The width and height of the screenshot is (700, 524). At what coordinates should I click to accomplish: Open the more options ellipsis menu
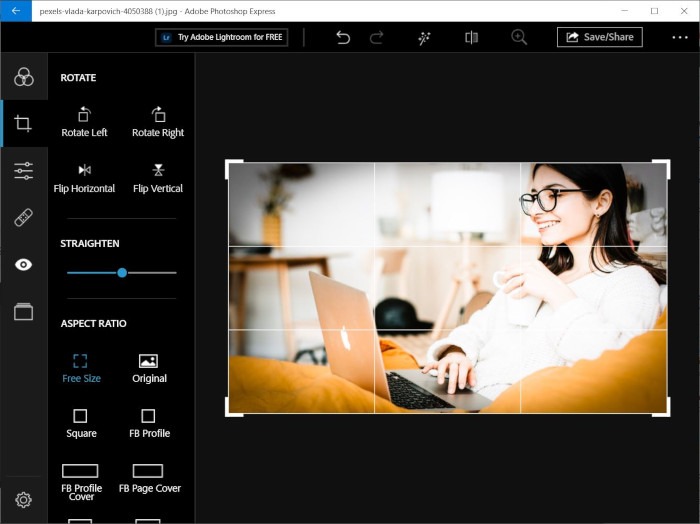tap(680, 37)
